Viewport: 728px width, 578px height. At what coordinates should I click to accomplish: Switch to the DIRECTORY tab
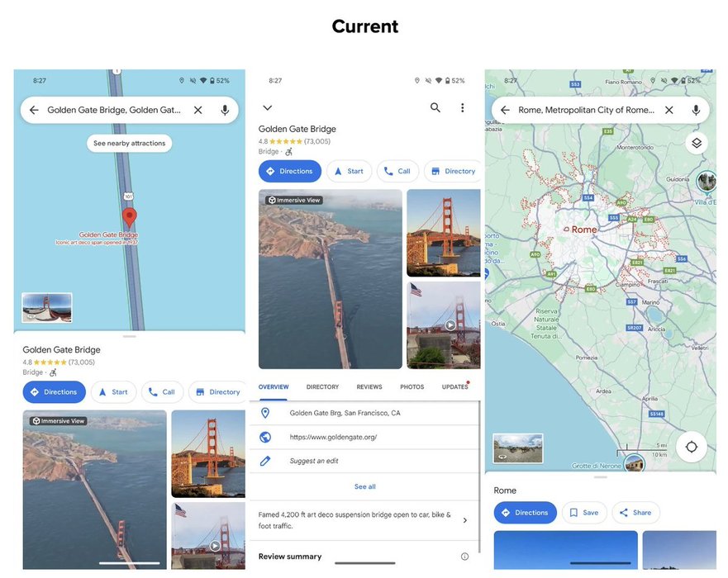(322, 387)
